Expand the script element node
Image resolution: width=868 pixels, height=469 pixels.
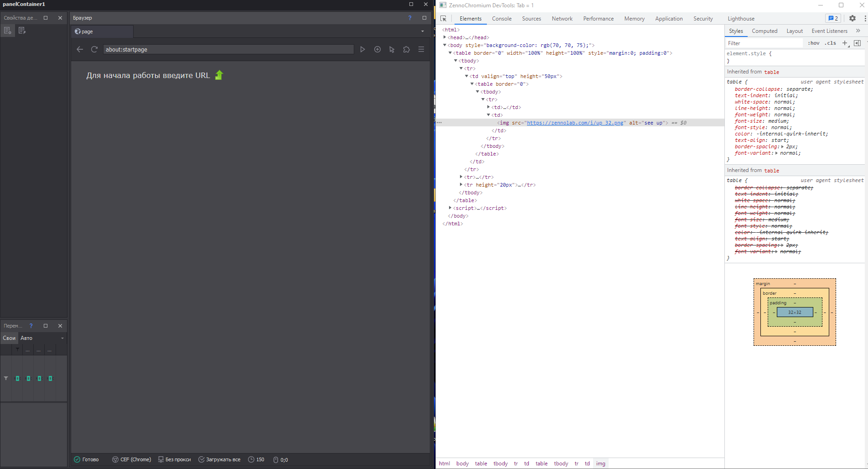[450, 208]
